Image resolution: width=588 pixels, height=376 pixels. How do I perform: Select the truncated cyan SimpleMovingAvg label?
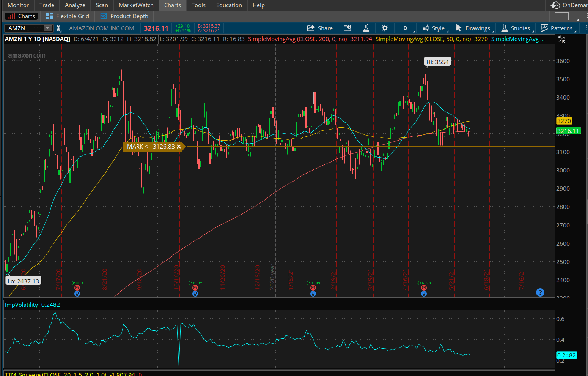pos(518,39)
